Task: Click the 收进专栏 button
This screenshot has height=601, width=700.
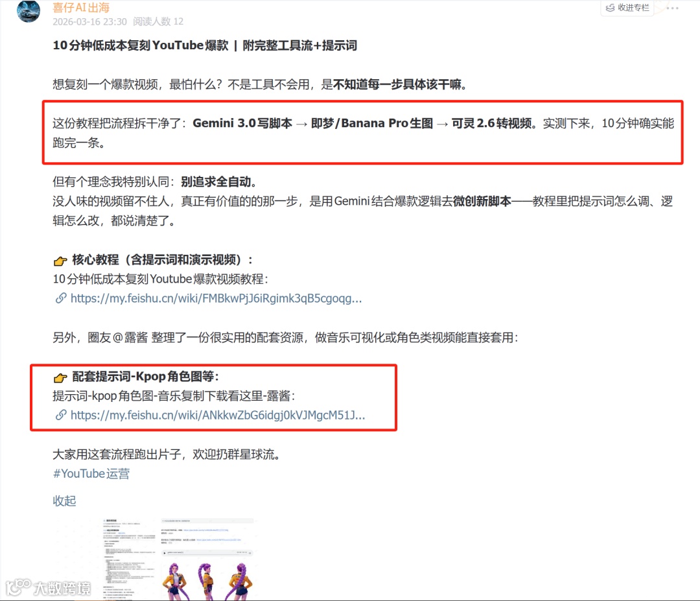Action: click(x=627, y=8)
